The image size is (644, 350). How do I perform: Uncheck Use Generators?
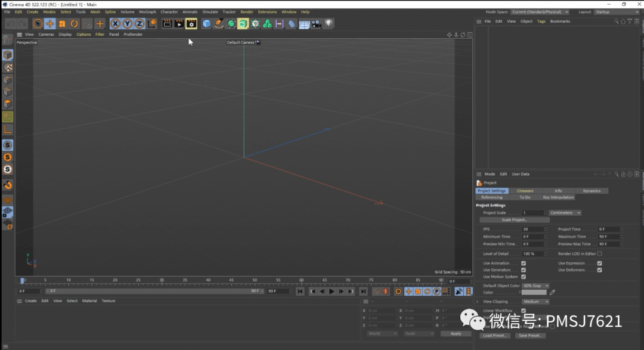point(524,270)
